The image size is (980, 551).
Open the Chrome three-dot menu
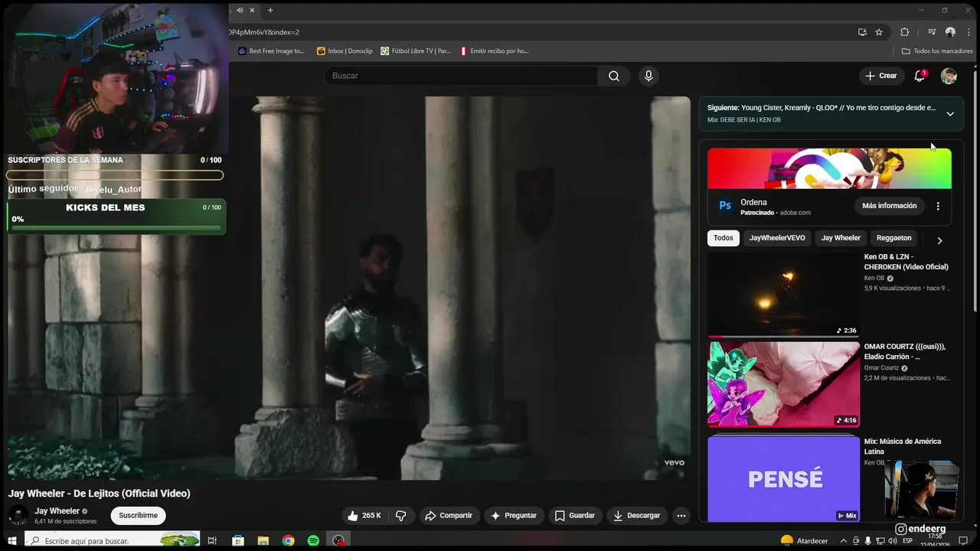click(969, 32)
